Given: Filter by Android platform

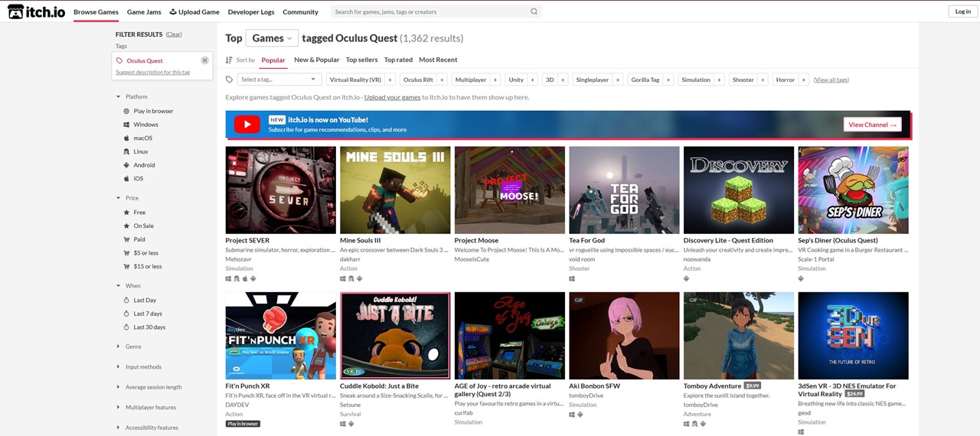Looking at the screenshot, I should (139, 165).
